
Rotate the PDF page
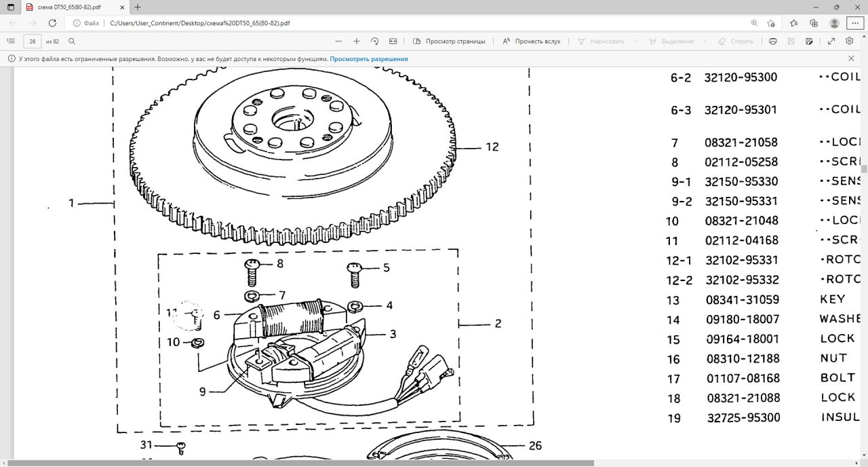pyautogui.click(x=375, y=41)
